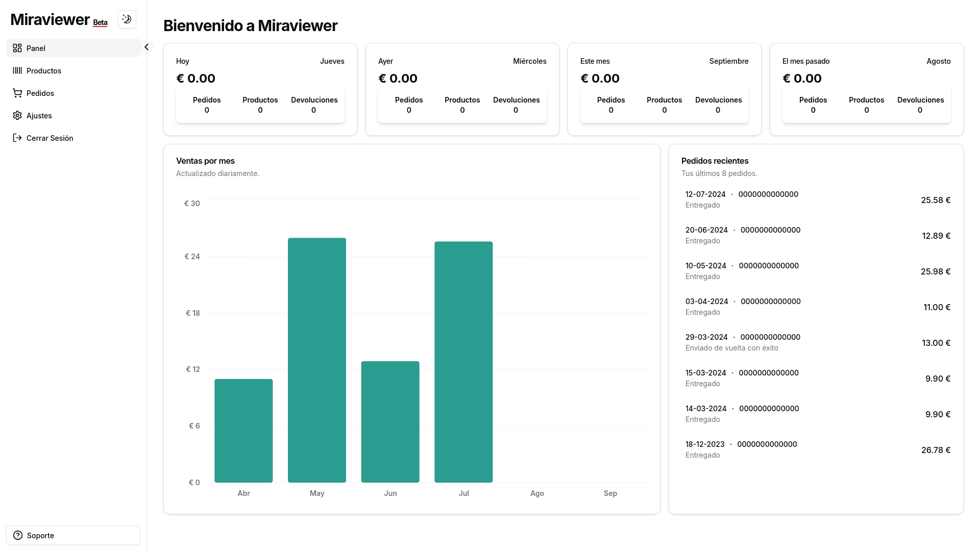Click Devoluciones in El mes pasado card
This screenshot has width=980, height=551.
(x=921, y=100)
